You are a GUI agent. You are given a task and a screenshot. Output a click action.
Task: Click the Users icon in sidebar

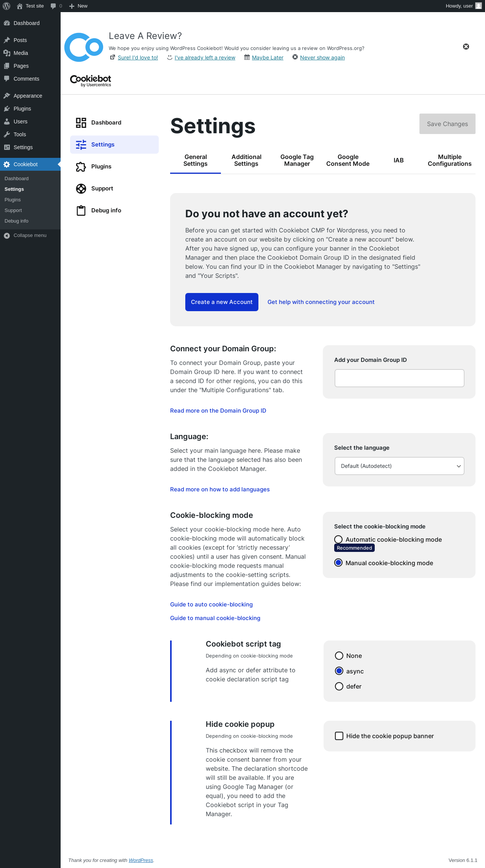pyautogui.click(x=7, y=122)
